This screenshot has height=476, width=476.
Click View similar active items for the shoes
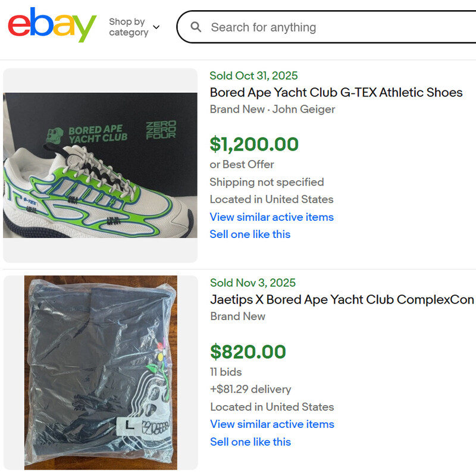tap(271, 217)
